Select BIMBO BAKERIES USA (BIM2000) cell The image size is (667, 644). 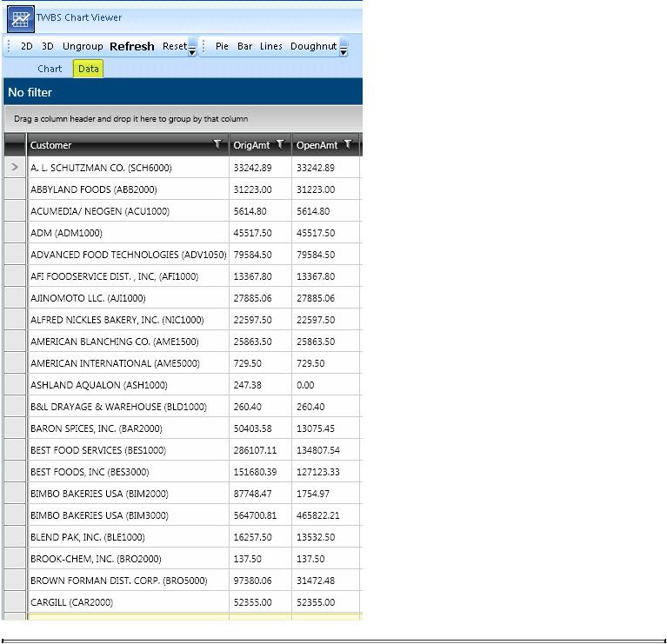pos(128,493)
